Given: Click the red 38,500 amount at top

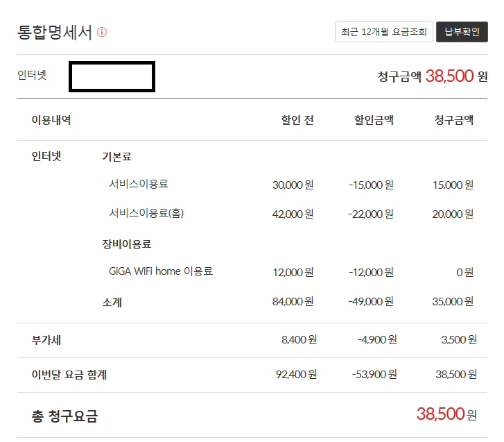Looking at the screenshot, I should tap(449, 76).
